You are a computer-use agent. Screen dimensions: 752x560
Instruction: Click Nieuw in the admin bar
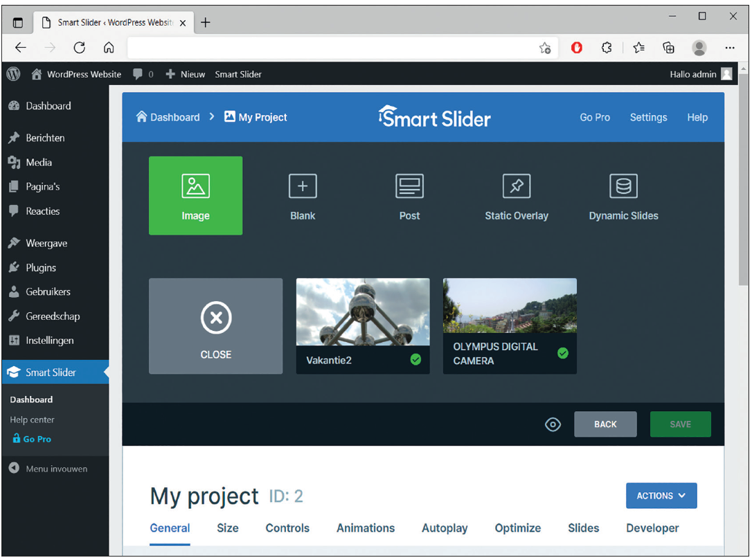(185, 74)
